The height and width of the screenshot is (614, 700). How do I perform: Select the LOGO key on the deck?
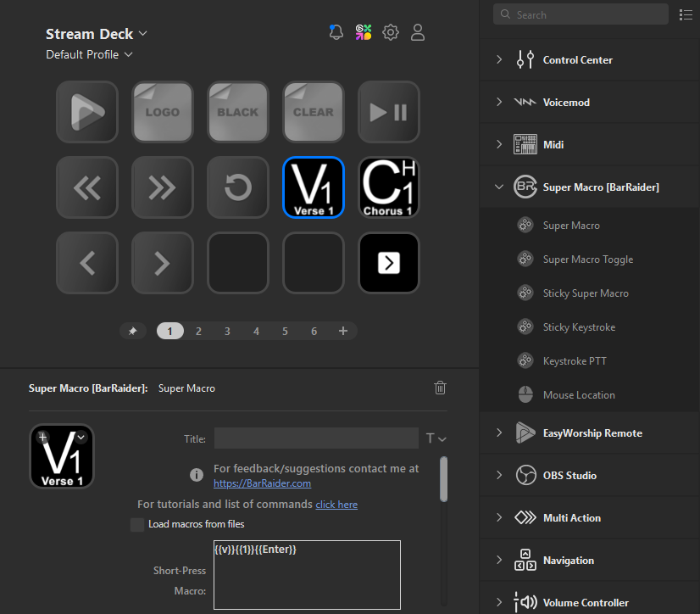click(x=163, y=112)
